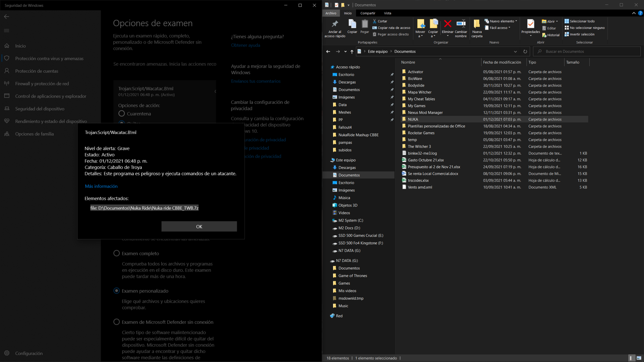Go back in Seguridad de Windows
Viewport: 644px width, 362px height.
click(7, 16)
